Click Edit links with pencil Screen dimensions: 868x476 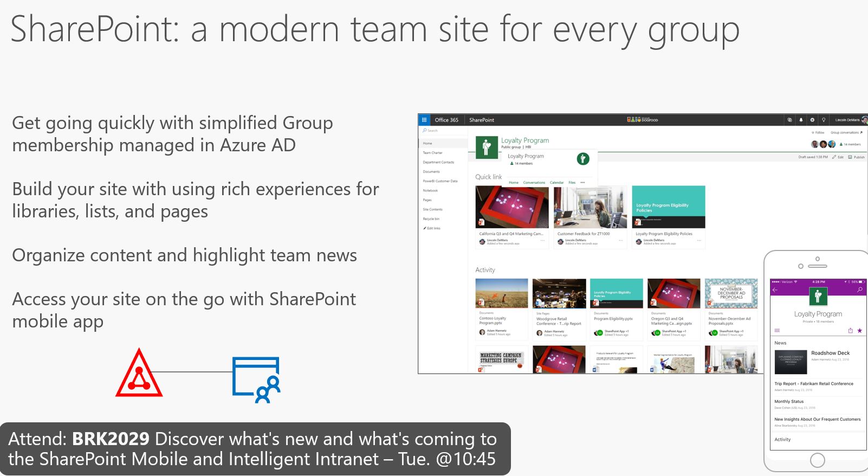click(432, 228)
